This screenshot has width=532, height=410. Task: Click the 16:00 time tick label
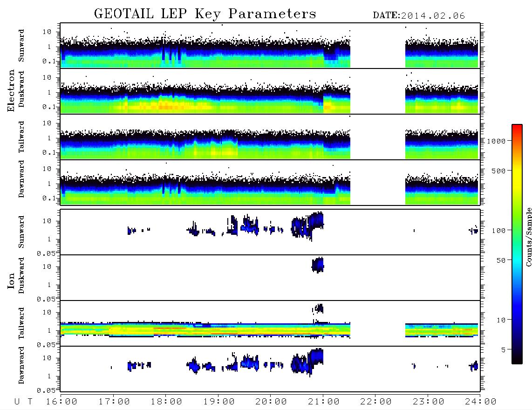(61, 402)
